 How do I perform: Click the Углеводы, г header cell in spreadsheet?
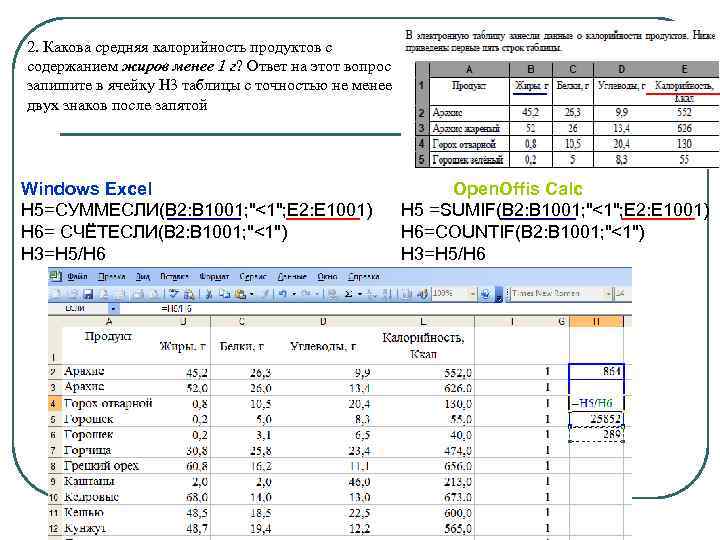click(x=323, y=344)
